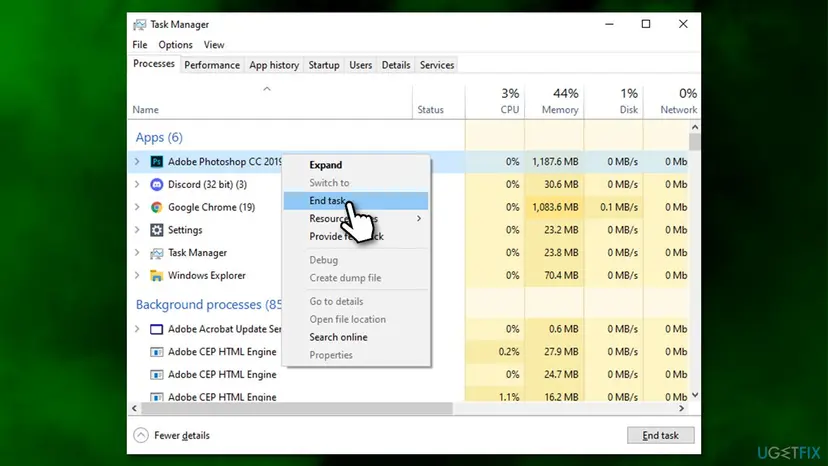Open the Options menu

tap(175, 45)
